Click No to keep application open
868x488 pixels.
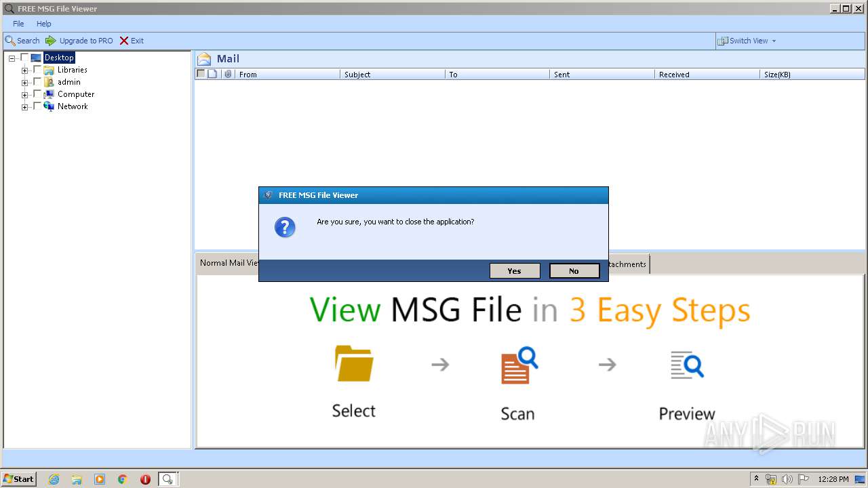574,271
